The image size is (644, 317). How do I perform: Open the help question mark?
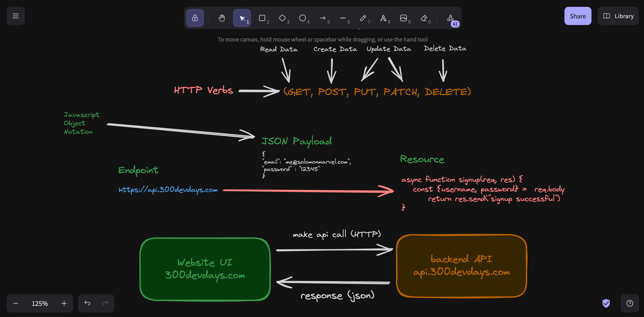point(630,303)
